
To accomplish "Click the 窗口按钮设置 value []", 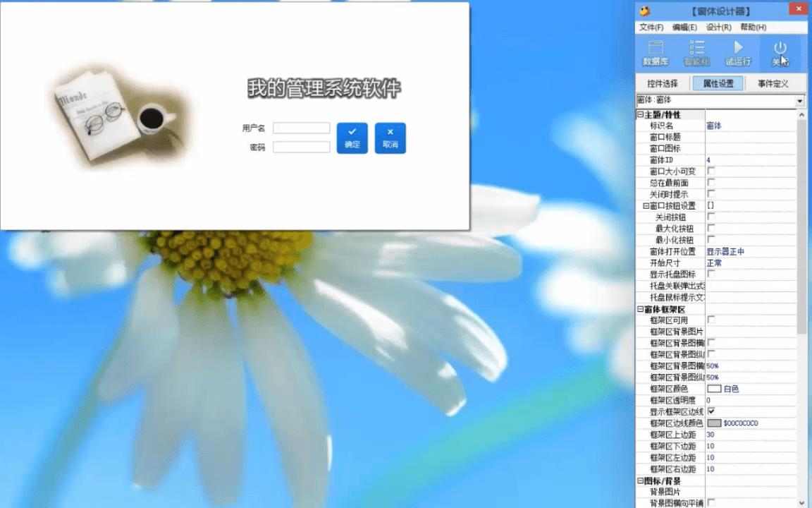I will coord(710,205).
